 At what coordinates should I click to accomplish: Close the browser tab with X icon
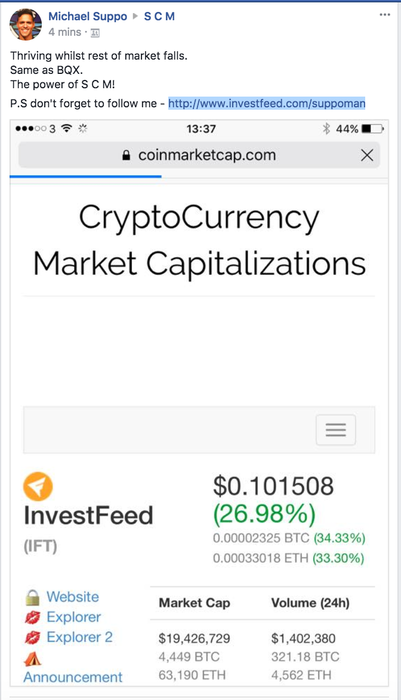point(367,155)
